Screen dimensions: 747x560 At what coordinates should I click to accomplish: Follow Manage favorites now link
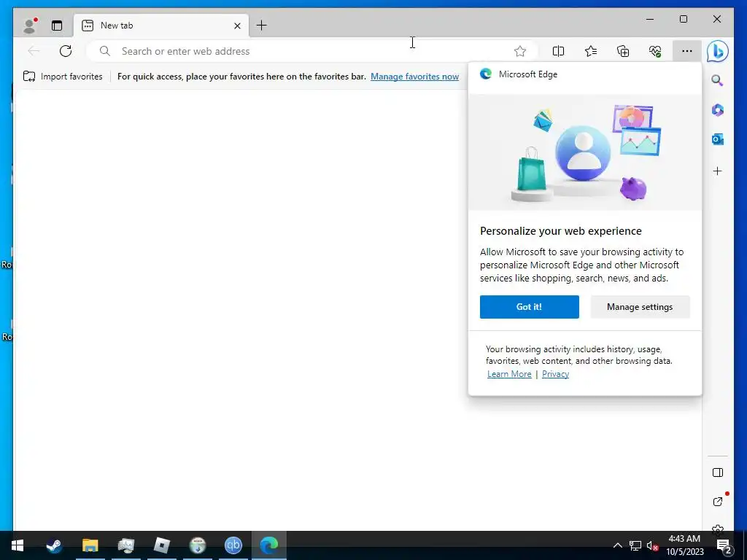[x=414, y=76]
